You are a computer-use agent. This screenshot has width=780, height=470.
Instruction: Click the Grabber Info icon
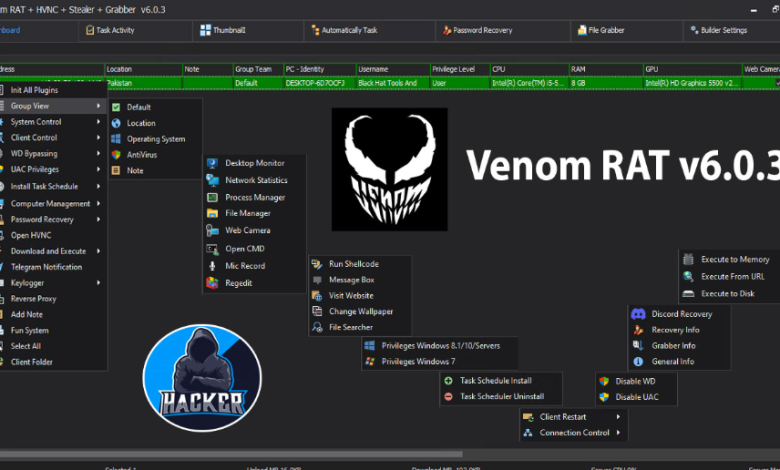tap(638, 346)
